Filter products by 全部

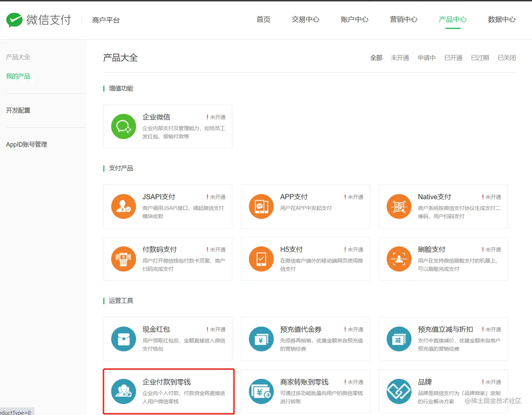[x=376, y=58]
